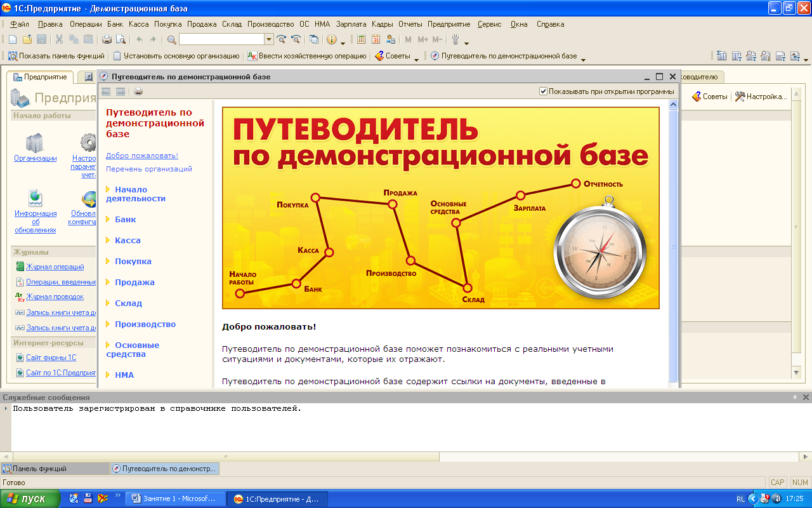The image size is (812, 508).
Task: Click the Redo arrow icon
Action: [153, 39]
